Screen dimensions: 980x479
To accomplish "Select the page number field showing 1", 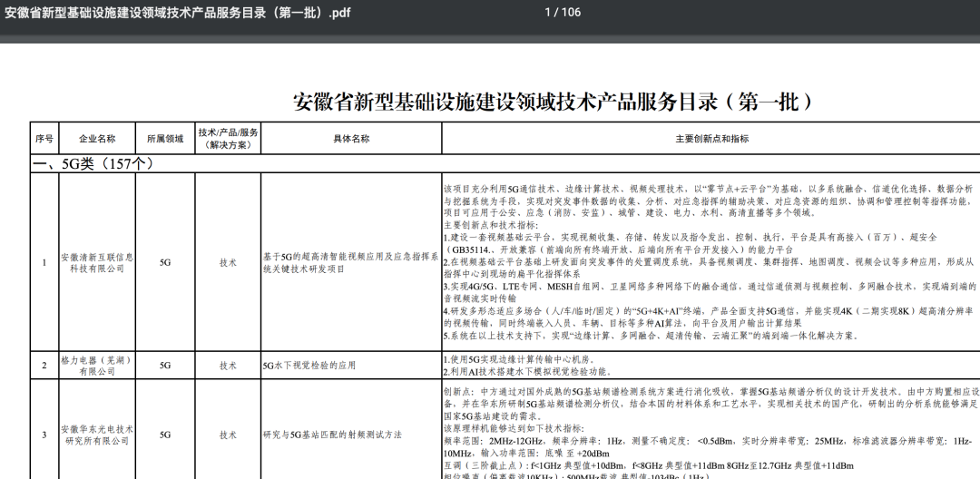I will click(547, 12).
